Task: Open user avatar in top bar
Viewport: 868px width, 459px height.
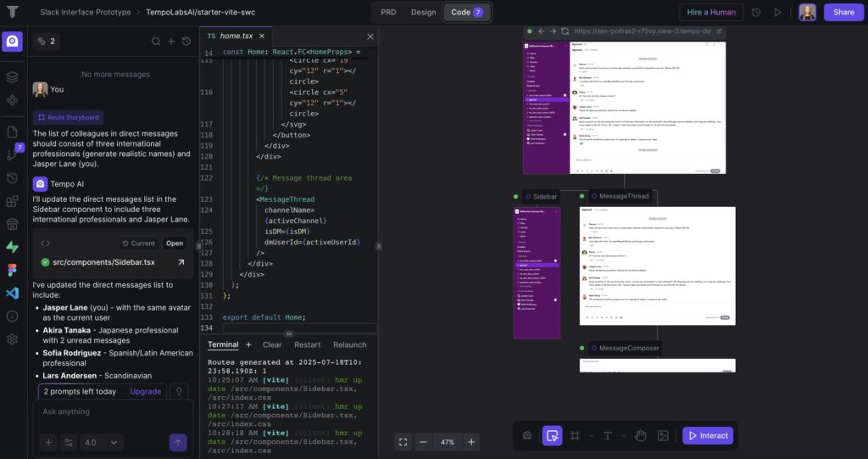Action: tap(807, 12)
